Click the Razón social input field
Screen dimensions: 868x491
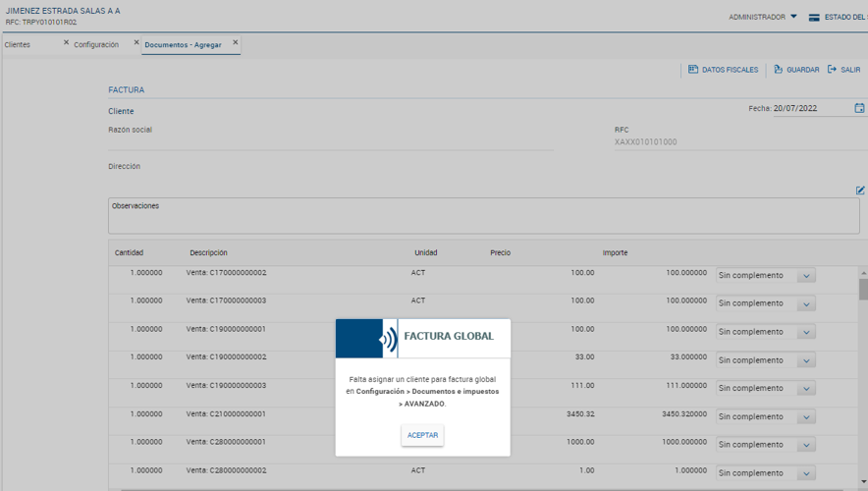(330, 142)
